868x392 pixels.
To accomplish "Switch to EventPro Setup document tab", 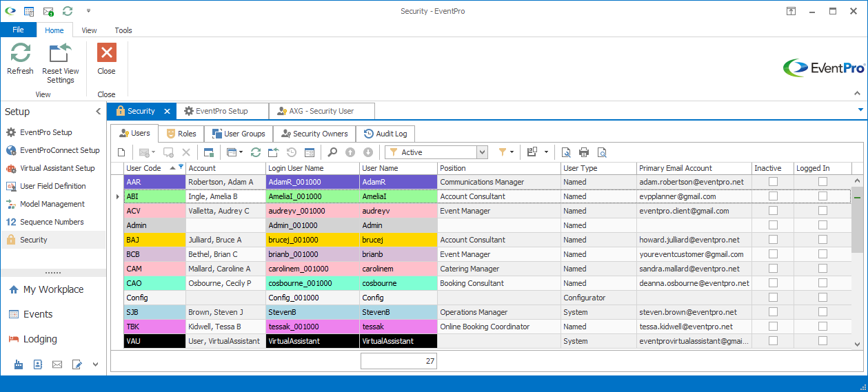I will (222, 111).
